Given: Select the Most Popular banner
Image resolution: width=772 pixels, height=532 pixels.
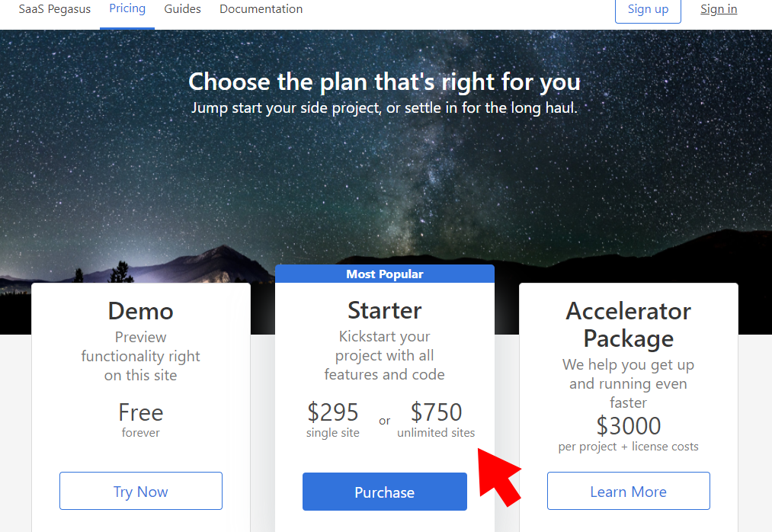Looking at the screenshot, I should [385, 274].
